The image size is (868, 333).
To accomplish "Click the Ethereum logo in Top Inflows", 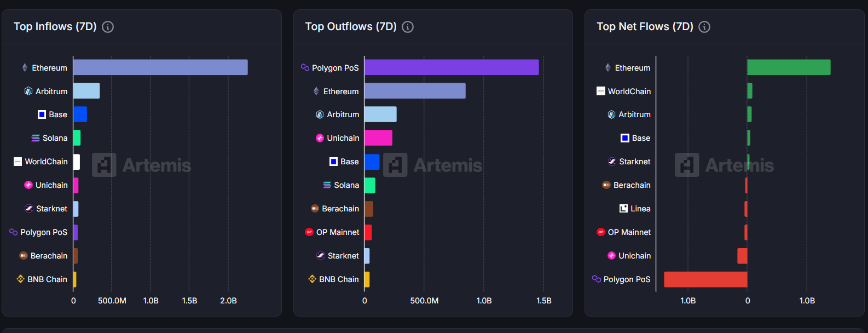I will pos(25,67).
